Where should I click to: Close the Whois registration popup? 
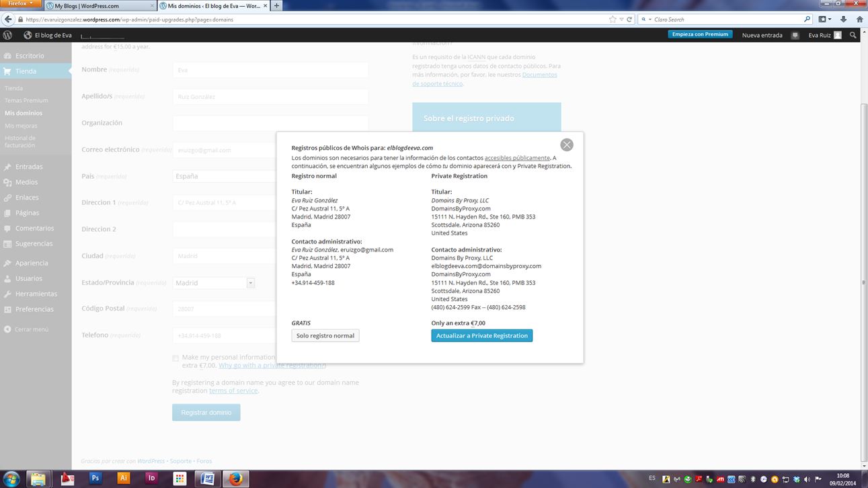tap(567, 145)
